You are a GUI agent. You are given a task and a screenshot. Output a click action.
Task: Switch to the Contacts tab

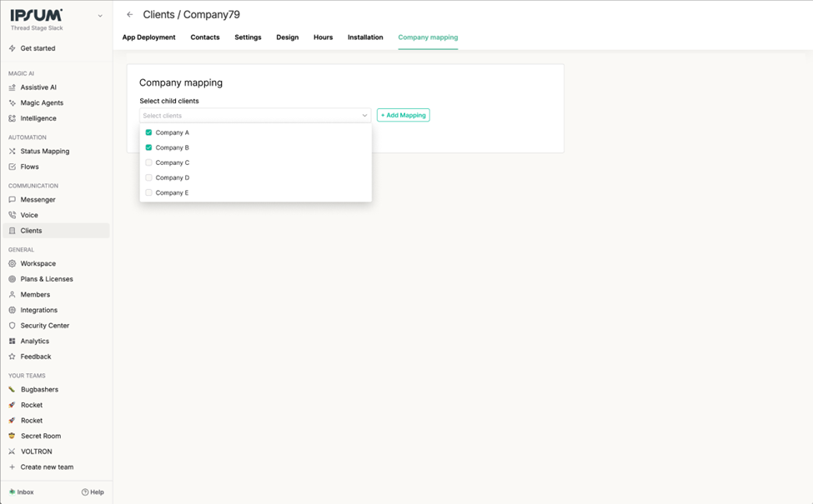coord(205,37)
